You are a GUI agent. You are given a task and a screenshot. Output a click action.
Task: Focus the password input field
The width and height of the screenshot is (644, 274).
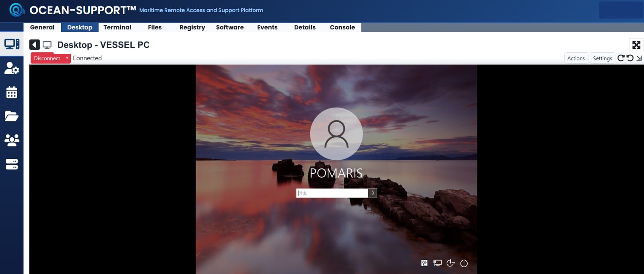pyautogui.click(x=332, y=193)
